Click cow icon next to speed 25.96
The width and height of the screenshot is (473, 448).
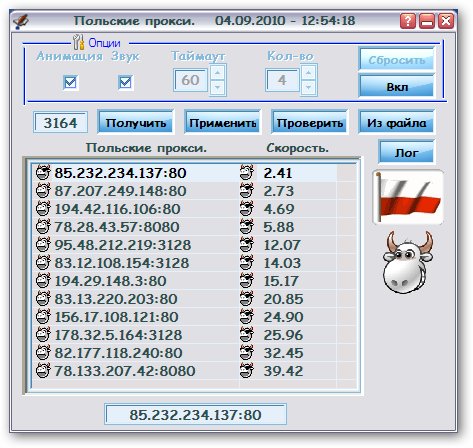247,335
